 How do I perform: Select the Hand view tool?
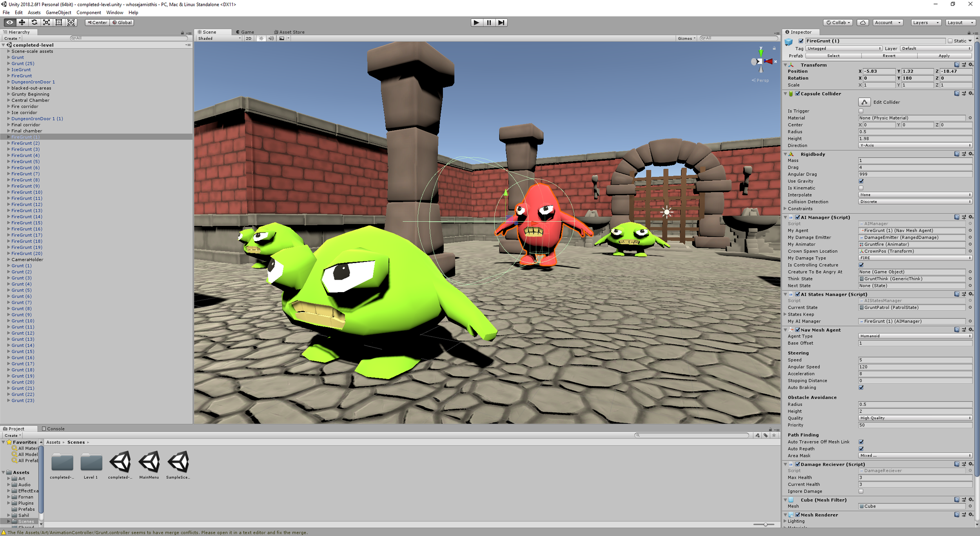point(10,22)
